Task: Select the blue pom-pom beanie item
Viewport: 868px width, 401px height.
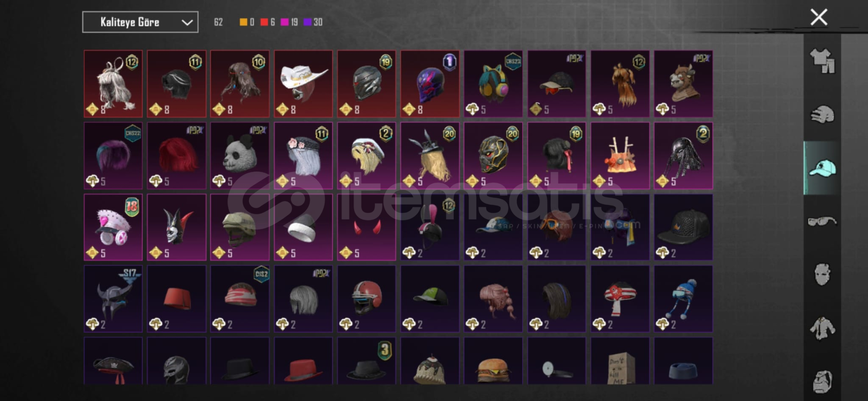Action: pyautogui.click(x=683, y=299)
